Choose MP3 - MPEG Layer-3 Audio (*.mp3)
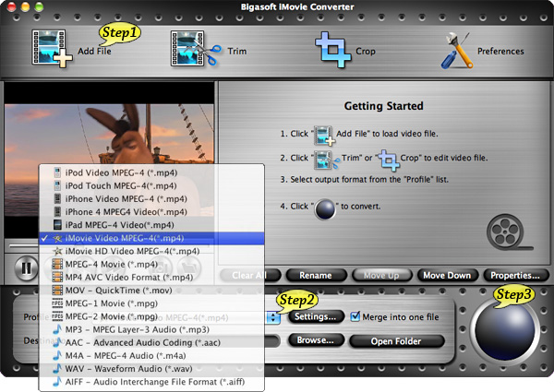This screenshot has height=392, width=554. pos(151,329)
